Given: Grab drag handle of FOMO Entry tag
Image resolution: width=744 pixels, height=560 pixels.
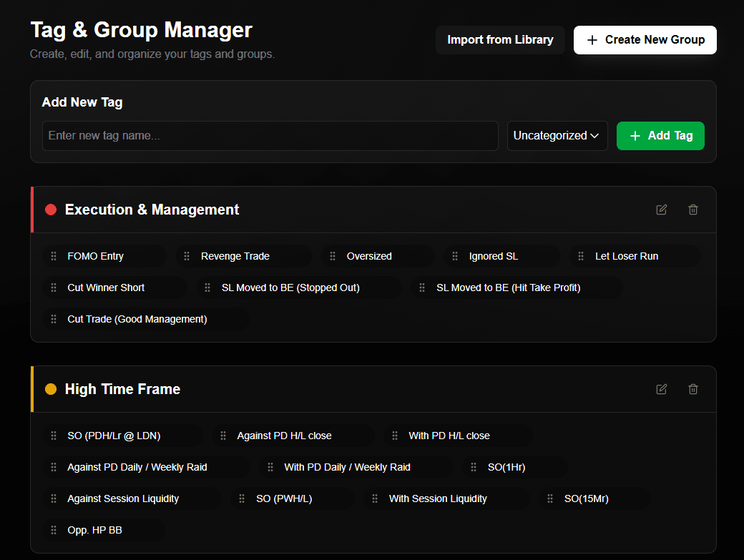Looking at the screenshot, I should 54,256.
